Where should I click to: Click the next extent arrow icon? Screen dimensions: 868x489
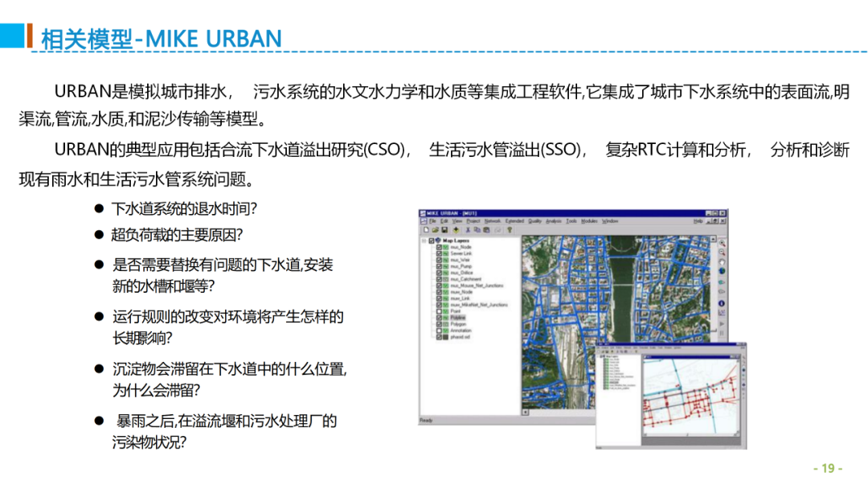(722, 291)
